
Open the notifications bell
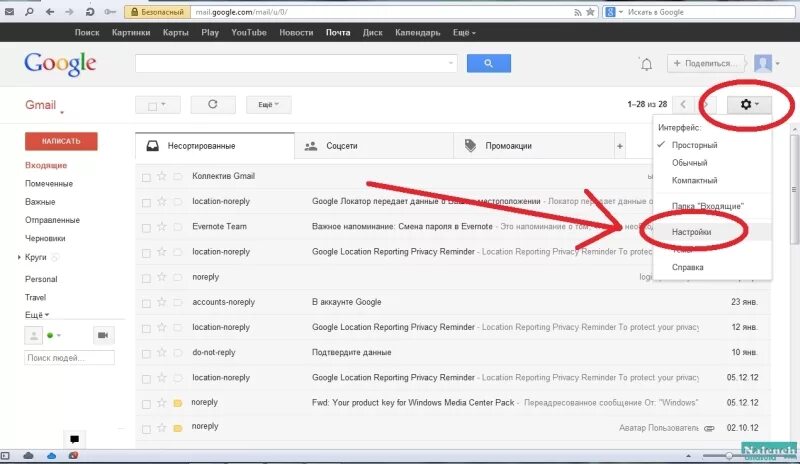[646, 64]
